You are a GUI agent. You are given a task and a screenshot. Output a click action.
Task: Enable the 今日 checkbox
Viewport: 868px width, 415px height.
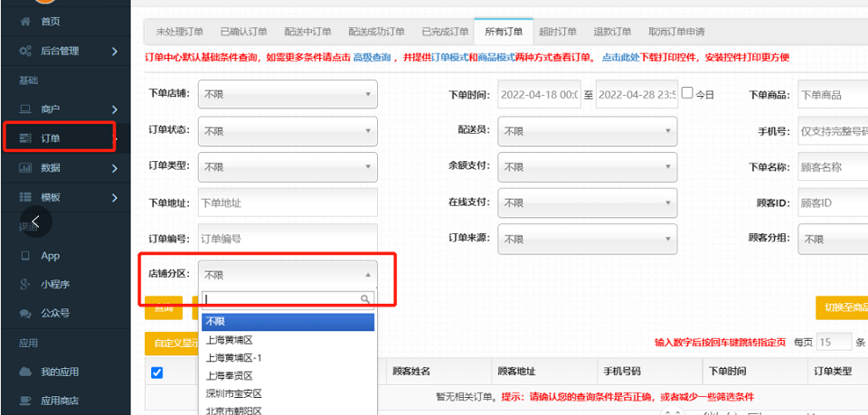(x=687, y=93)
